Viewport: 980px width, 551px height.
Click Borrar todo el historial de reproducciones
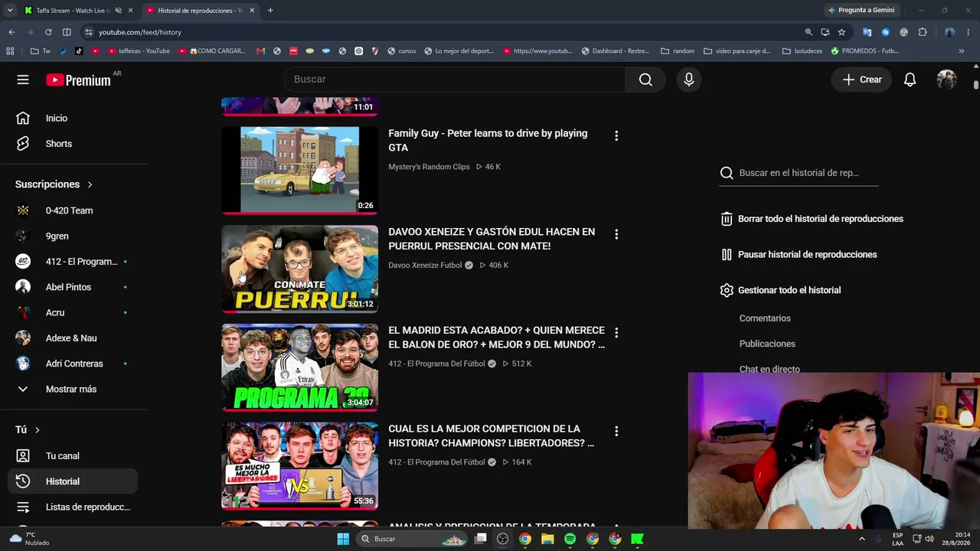pos(812,219)
